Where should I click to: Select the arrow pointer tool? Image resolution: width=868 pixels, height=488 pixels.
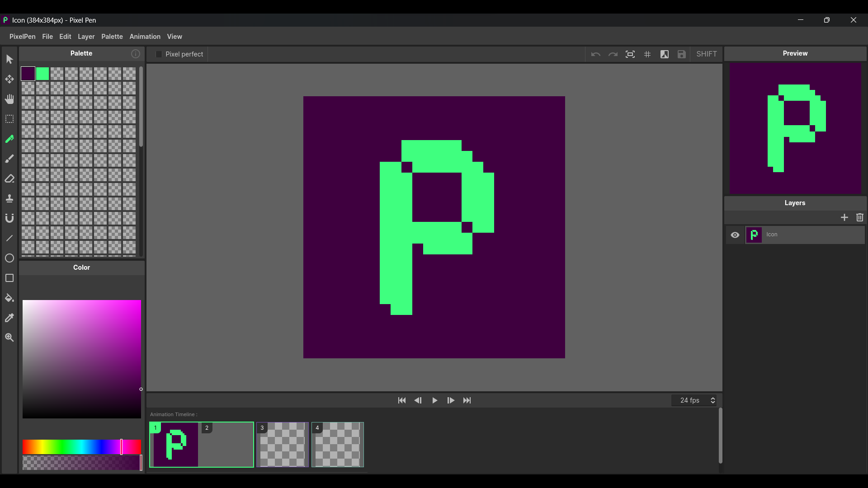[x=9, y=59]
